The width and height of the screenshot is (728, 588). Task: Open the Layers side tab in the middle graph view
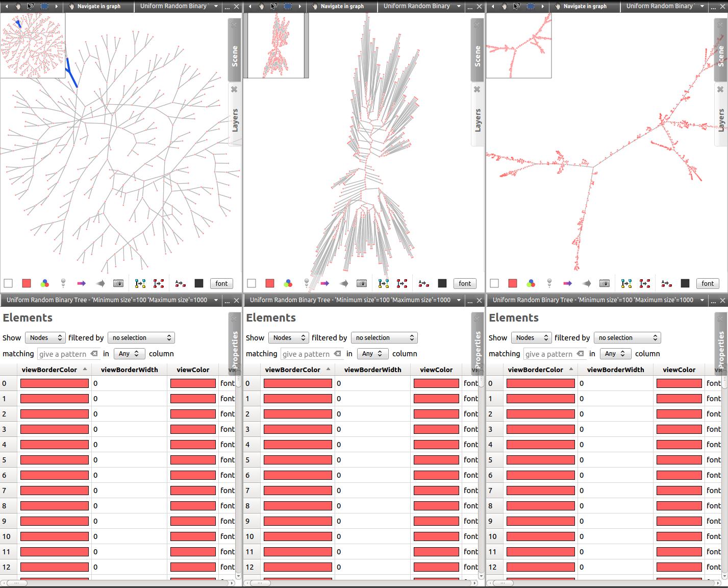(478, 120)
